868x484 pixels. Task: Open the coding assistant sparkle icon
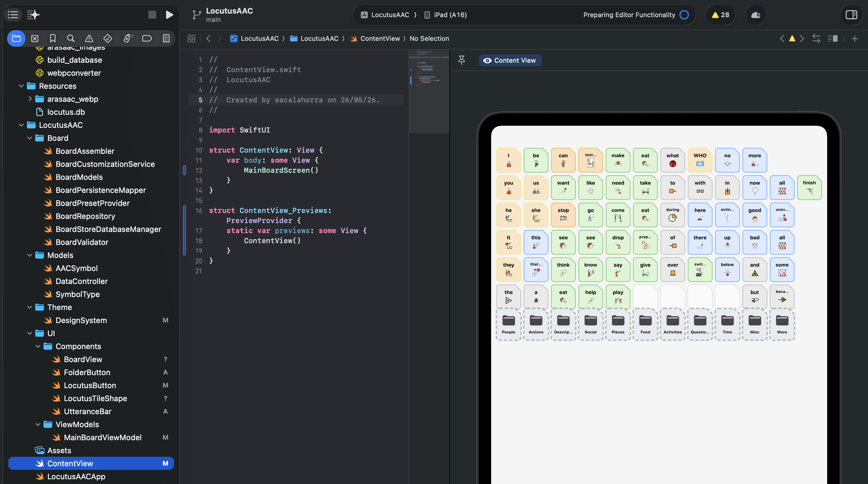pos(33,15)
